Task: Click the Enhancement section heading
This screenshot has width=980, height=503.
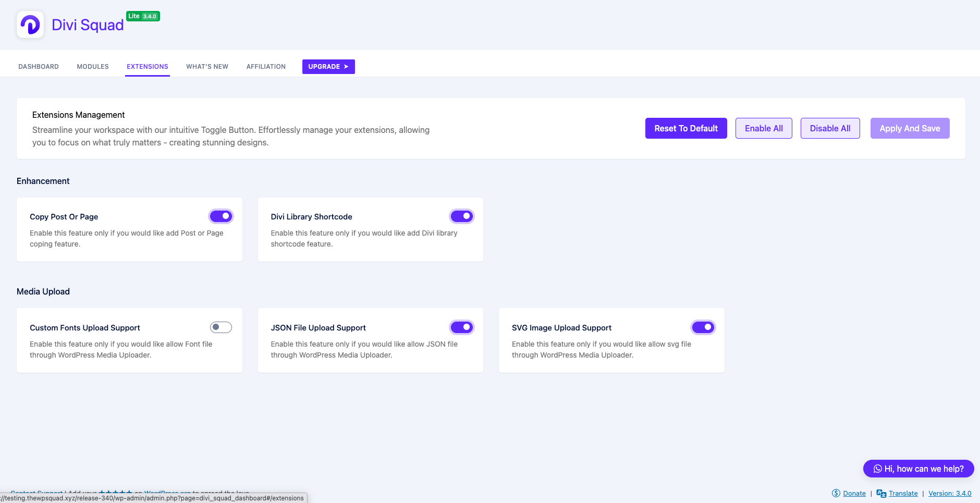Action: point(43,181)
